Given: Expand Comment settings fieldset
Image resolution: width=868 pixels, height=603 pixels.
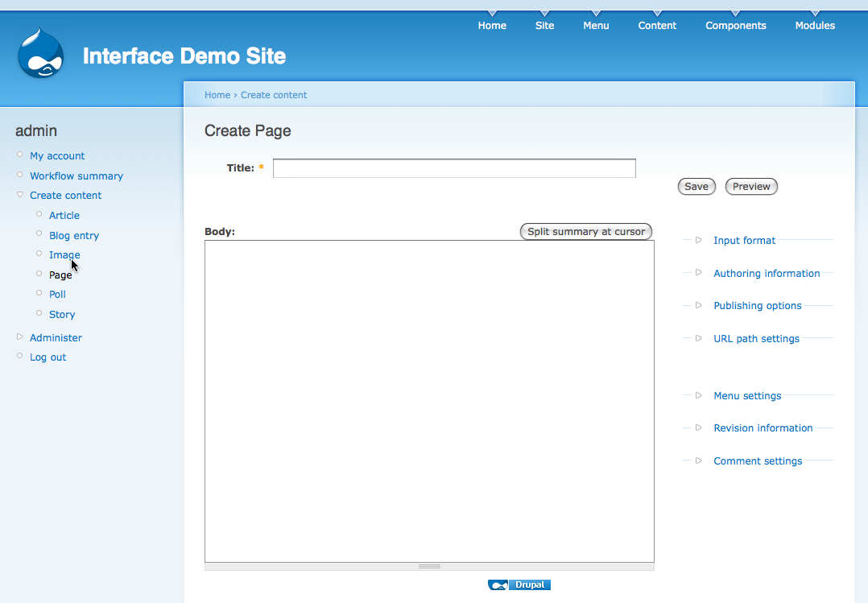Looking at the screenshot, I should (757, 461).
